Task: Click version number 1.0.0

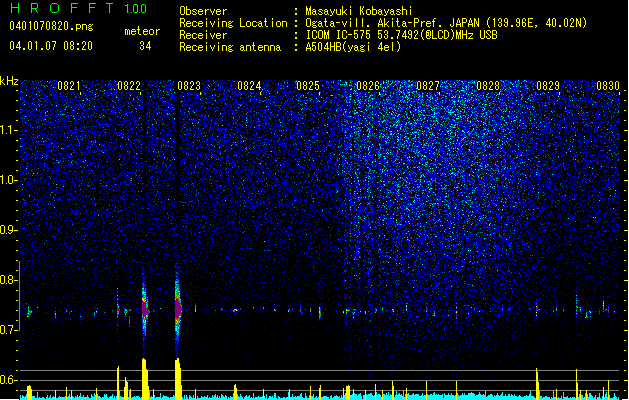Action: click(135, 9)
